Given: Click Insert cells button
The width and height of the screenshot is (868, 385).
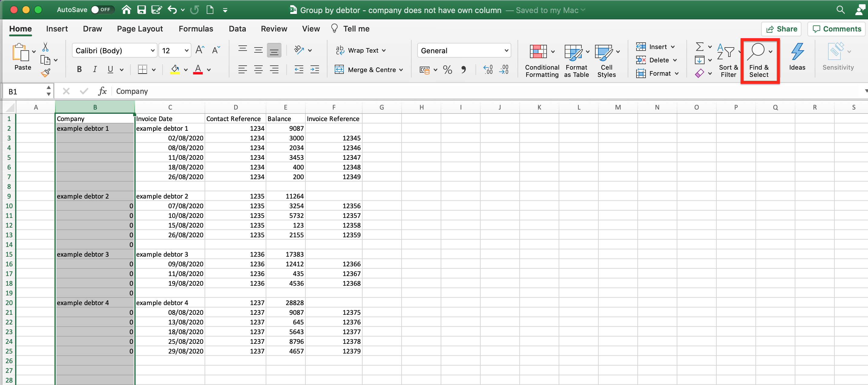Looking at the screenshot, I should coord(655,47).
